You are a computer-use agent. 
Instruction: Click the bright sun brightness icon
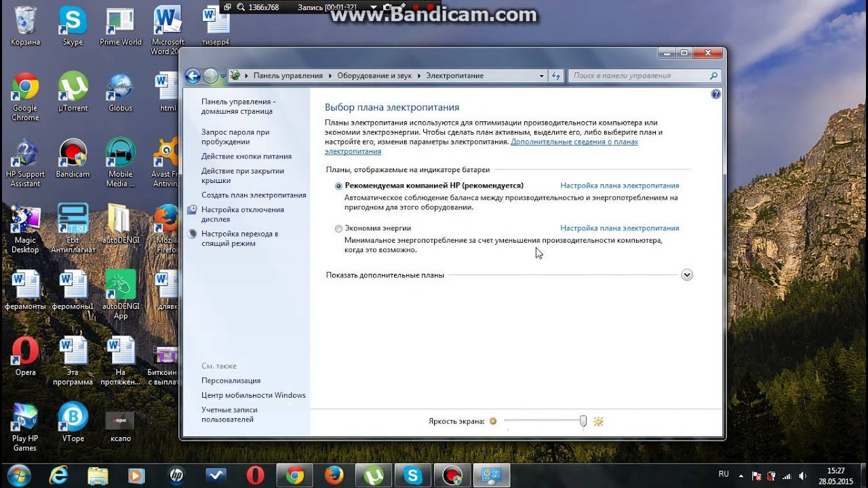point(598,422)
